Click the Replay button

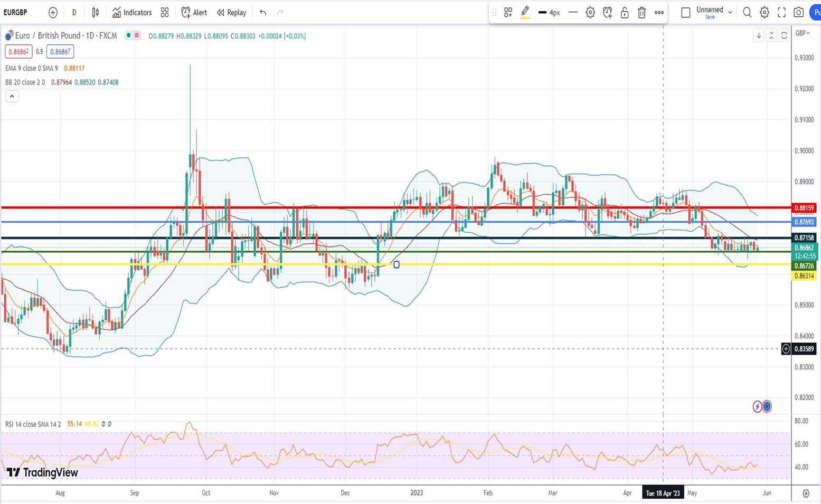tap(231, 12)
